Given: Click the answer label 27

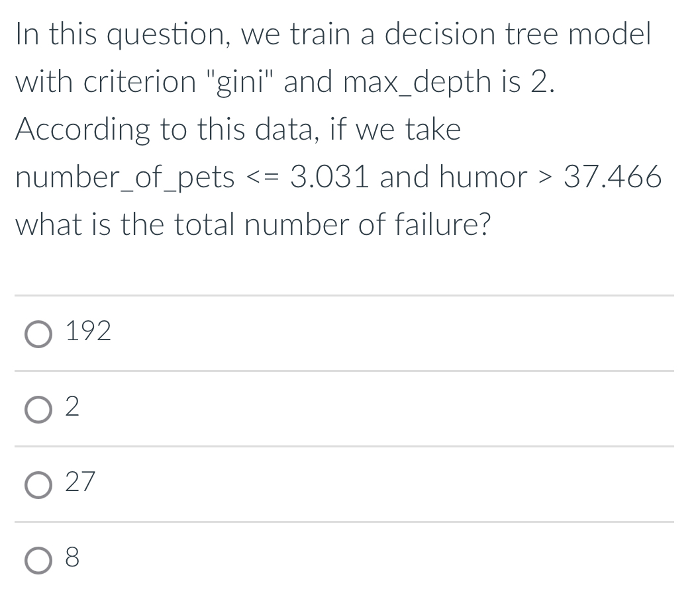Looking at the screenshot, I should 79,484.
